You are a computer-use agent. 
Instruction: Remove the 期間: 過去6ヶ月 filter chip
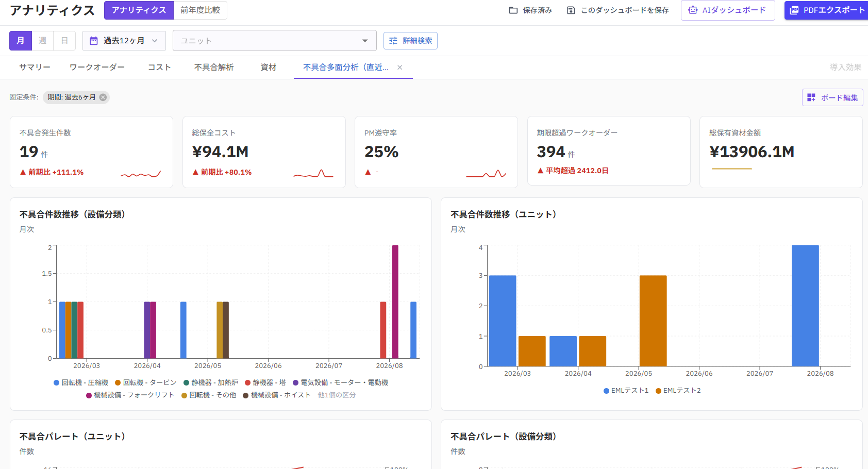(x=103, y=97)
